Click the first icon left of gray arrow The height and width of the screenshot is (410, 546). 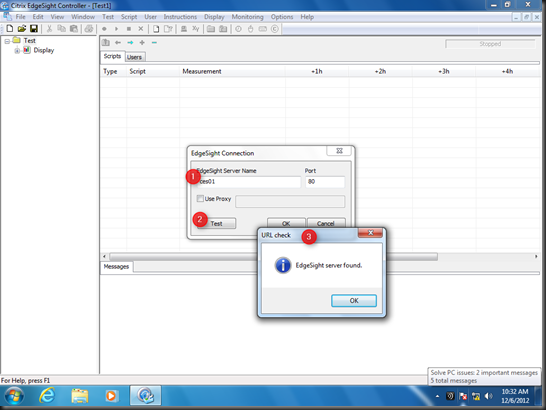tap(106, 42)
